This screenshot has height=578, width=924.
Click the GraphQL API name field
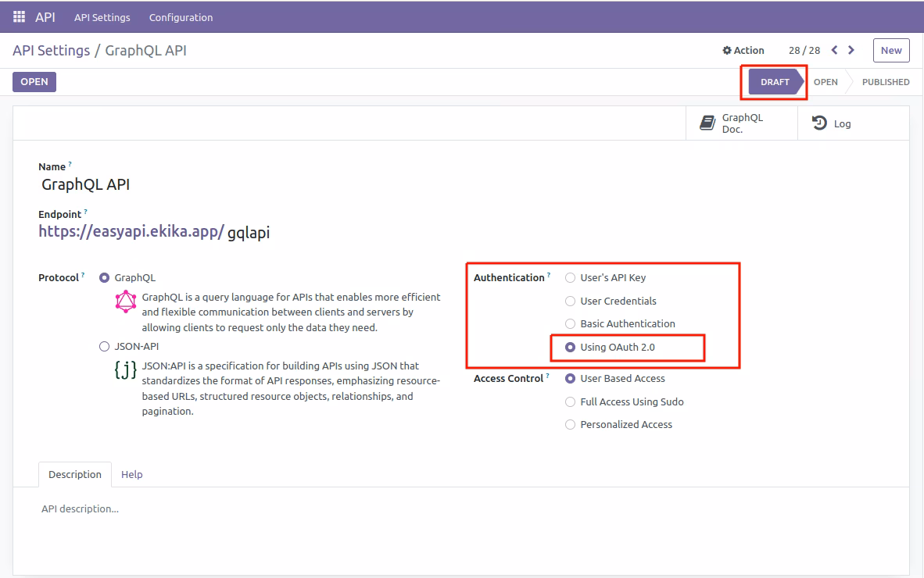(85, 184)
